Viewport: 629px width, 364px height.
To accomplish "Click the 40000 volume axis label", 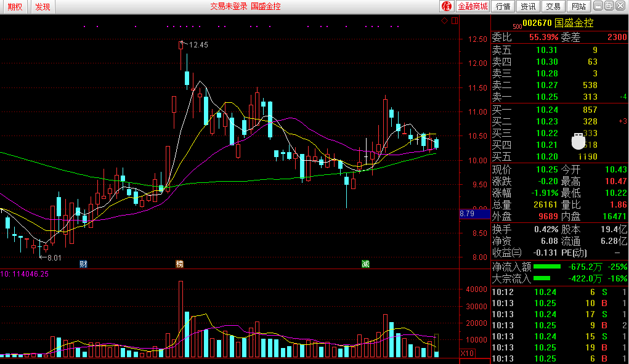I will pos(477,289).
